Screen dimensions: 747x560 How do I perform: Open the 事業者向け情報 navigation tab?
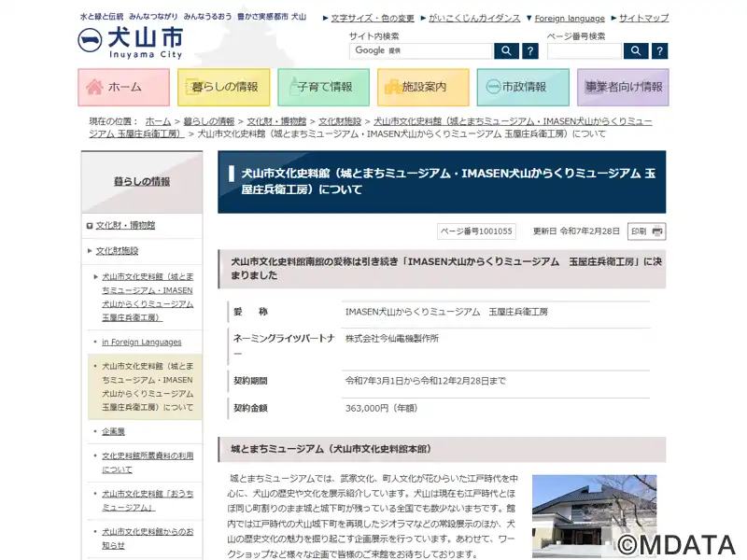(623, 87)
